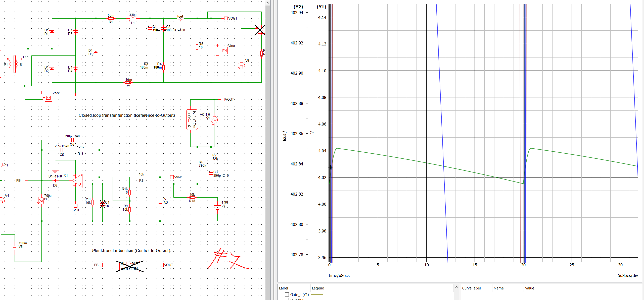Select diode D3 in the rectifier bridge

75,32
